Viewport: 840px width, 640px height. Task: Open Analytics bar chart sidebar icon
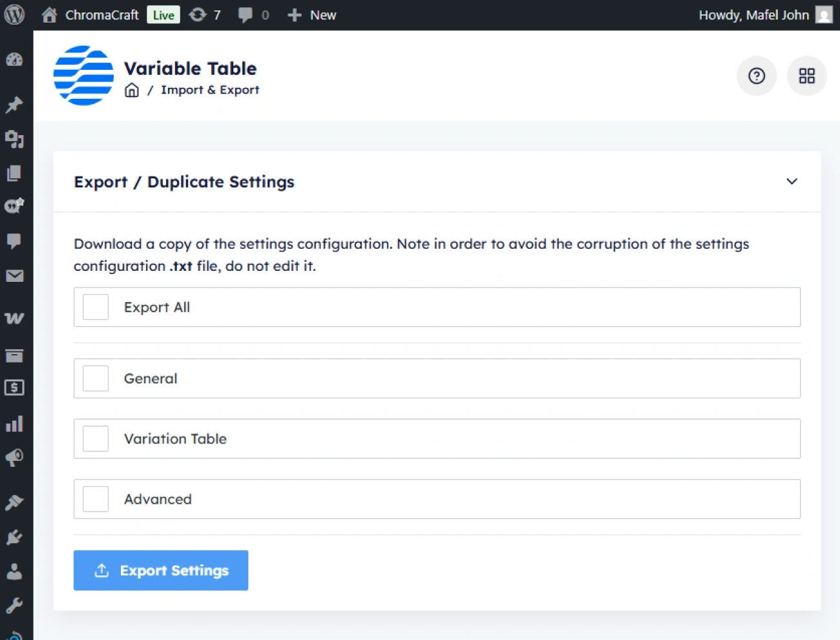(14, 423)
